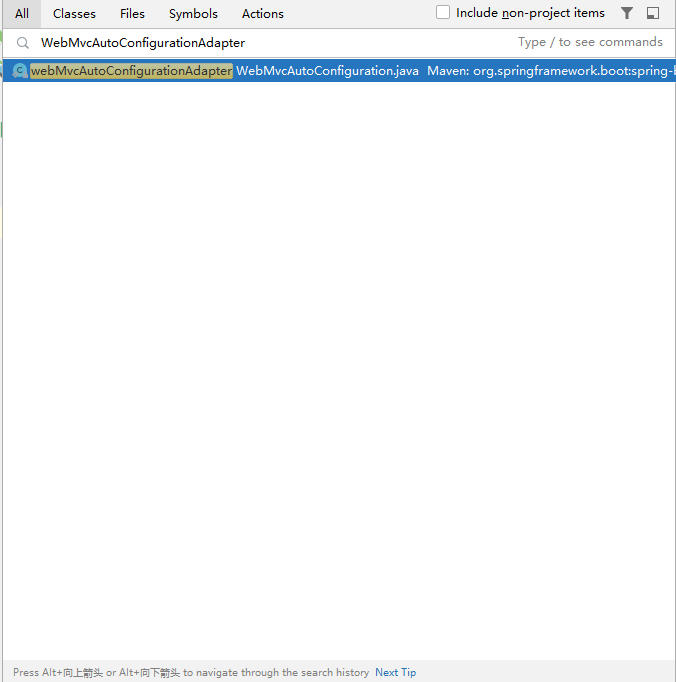The width and height of the screenshot is (676, 682).
Task: Click Open in Find Tool Window icon
Action: [x=653, y=13]
